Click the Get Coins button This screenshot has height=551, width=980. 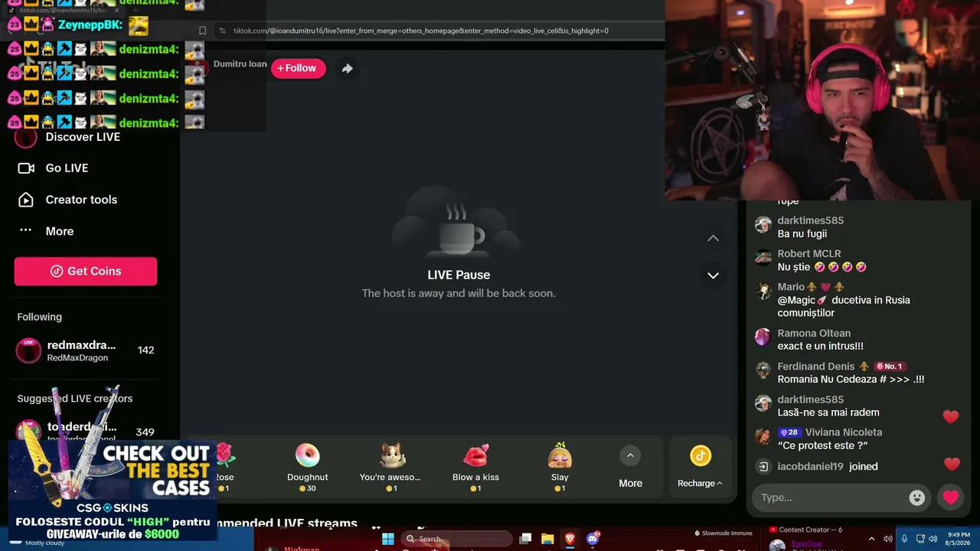pyautogui.click(x=86, y=271)
